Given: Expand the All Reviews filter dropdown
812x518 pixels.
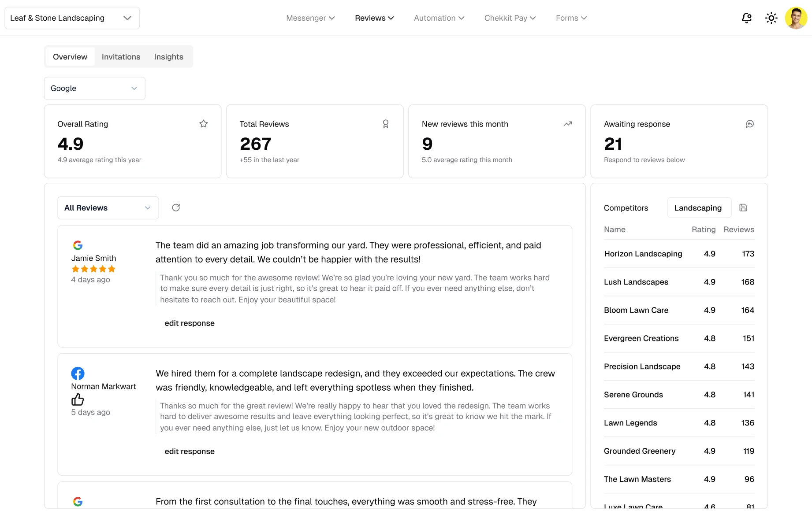Looking at the screenshot, I should (x=108, y=207).
